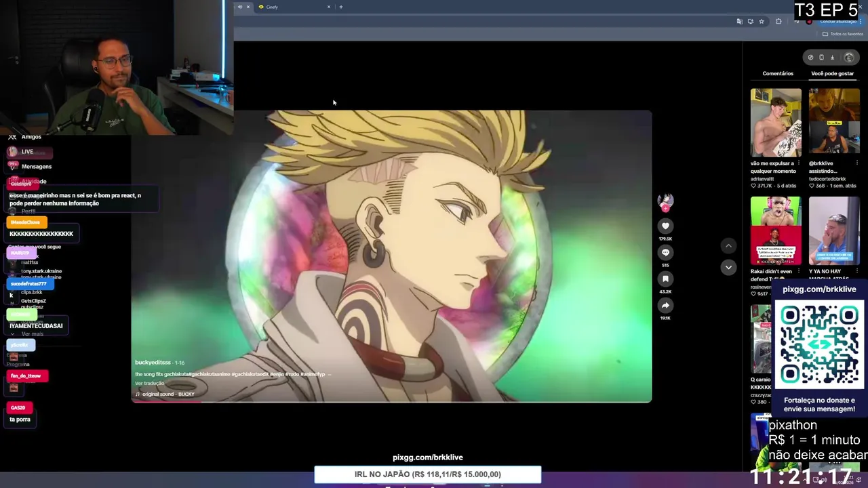
Task: Click the video progress bar
Action: click(391, 402)
